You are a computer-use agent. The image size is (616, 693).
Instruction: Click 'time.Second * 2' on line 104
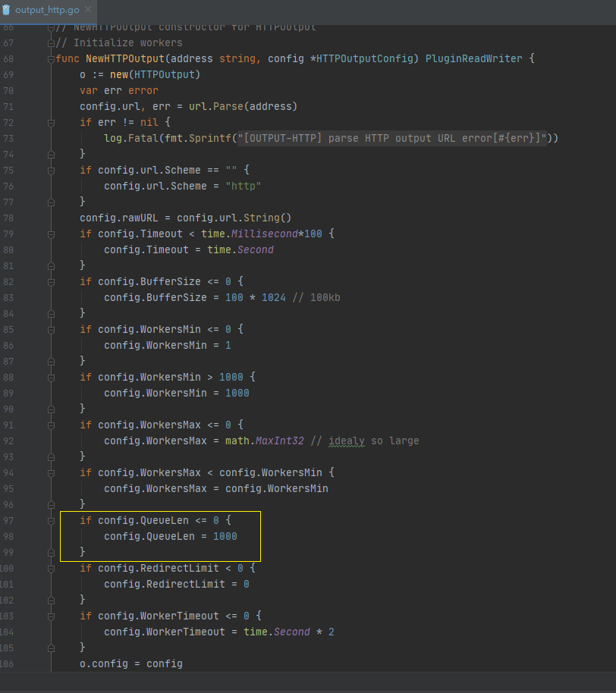click(289, 632)
